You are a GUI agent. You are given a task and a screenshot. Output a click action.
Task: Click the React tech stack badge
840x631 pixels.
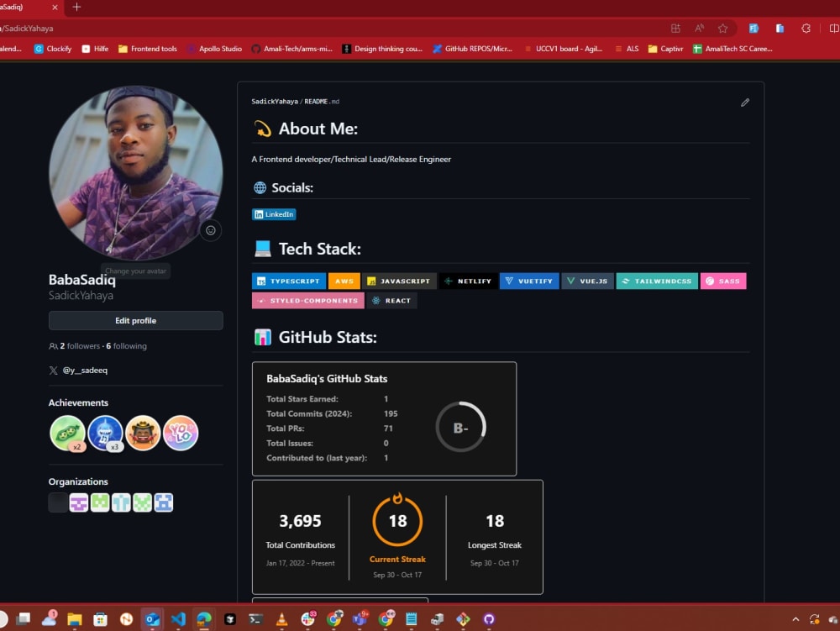coord(391,301)
